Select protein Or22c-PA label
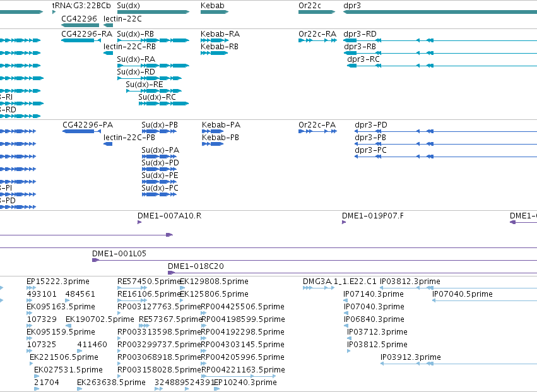The image size is (537, 392). (x=317, y=125)
